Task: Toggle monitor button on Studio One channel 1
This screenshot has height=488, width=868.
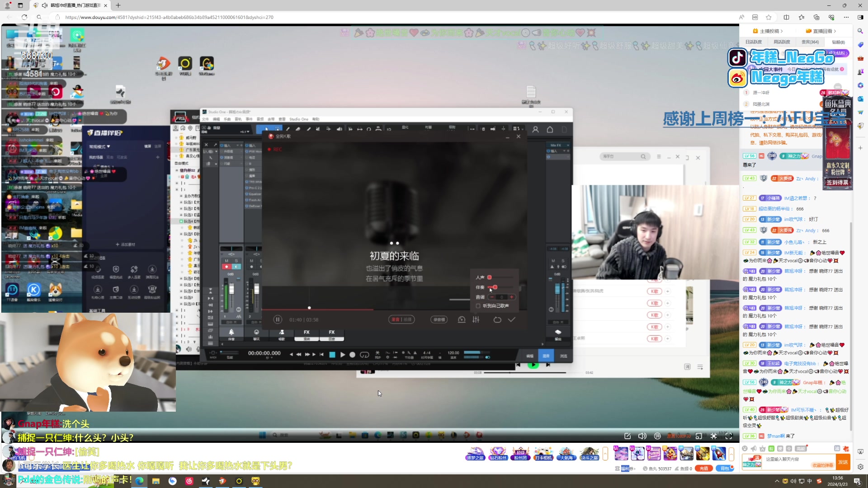Action: click(236, 267)
